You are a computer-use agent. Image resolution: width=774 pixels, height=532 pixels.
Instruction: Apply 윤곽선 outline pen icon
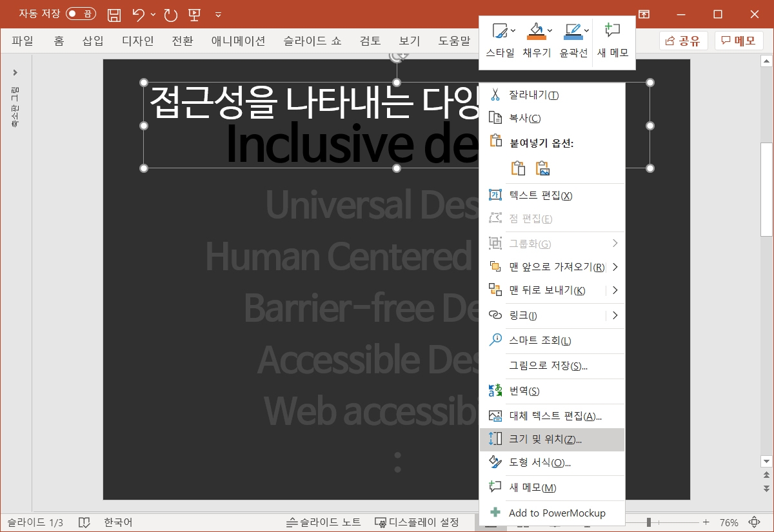click(x=573, y=30)
